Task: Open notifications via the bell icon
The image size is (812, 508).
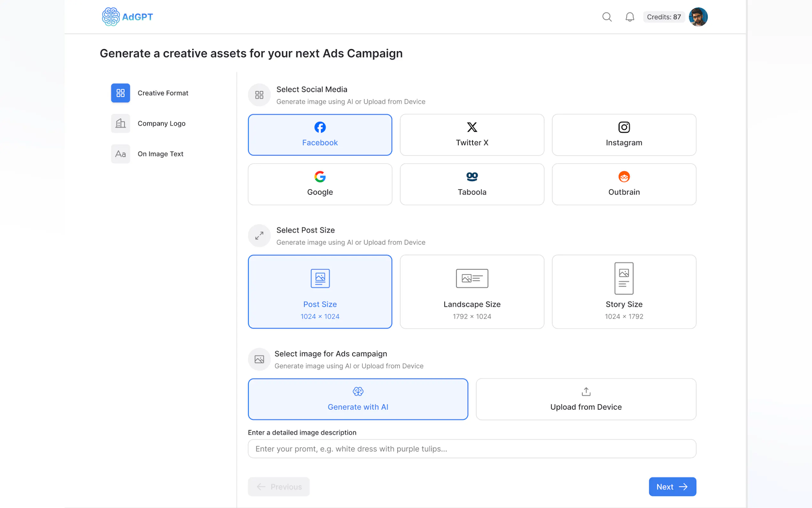Action: click(x=629, y=17)
